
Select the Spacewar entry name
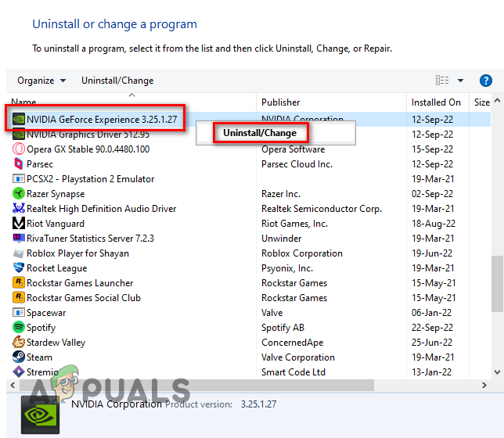pos(46,313)
